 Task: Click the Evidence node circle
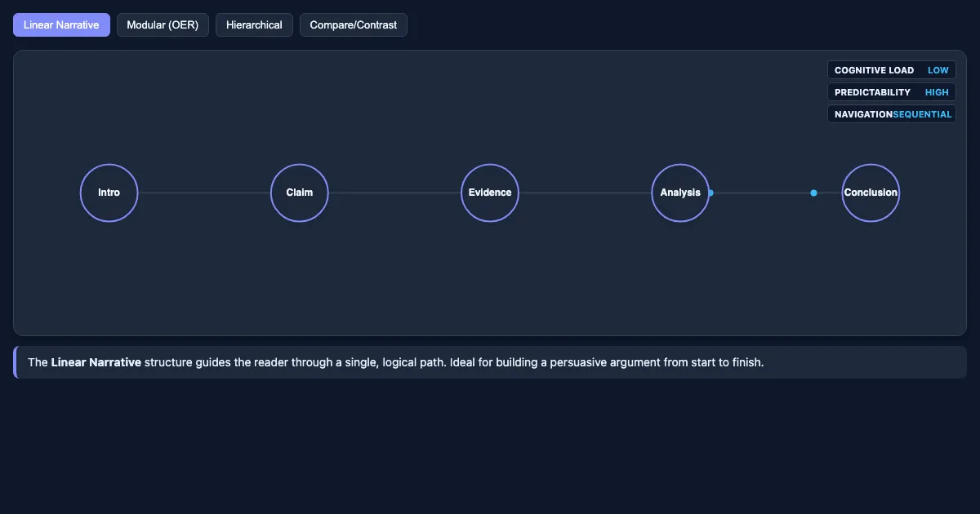[490, 193]
